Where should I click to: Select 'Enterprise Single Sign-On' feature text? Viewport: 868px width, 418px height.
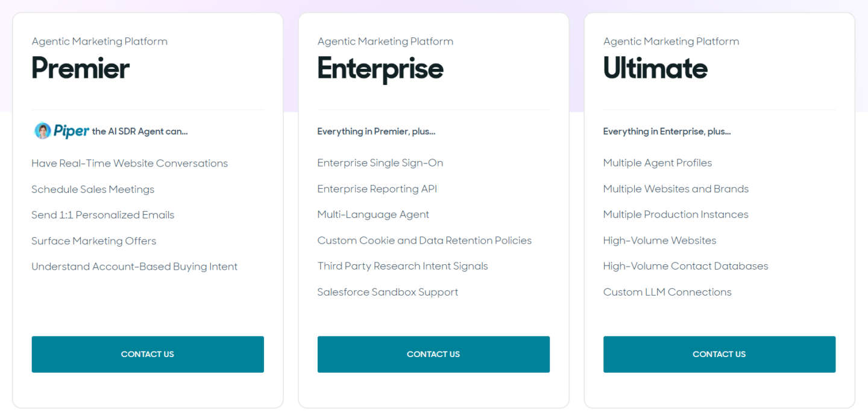(x=380, y=163)
